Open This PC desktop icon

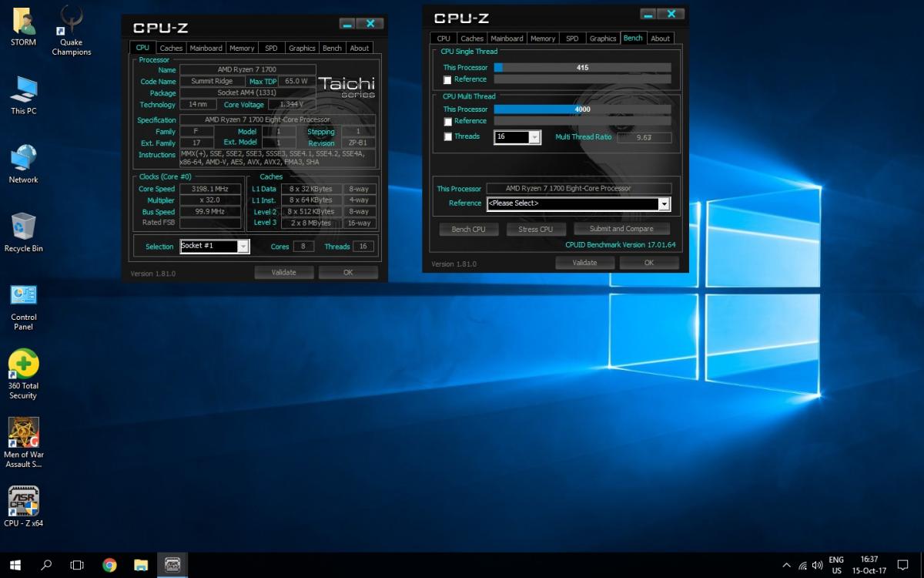(23, 95)
